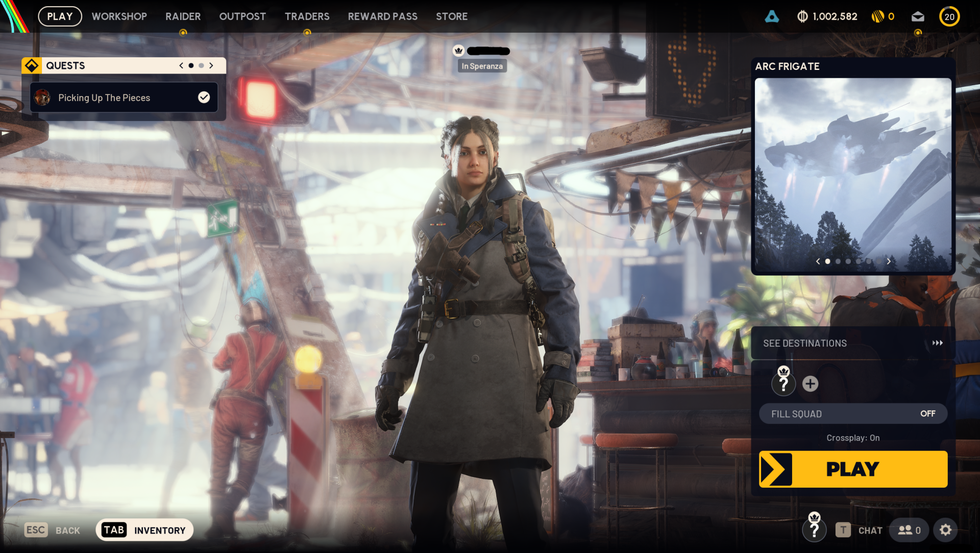Select the third map carousel dot
The width and height of the screenshot is (980, 553).
point(848,261)
